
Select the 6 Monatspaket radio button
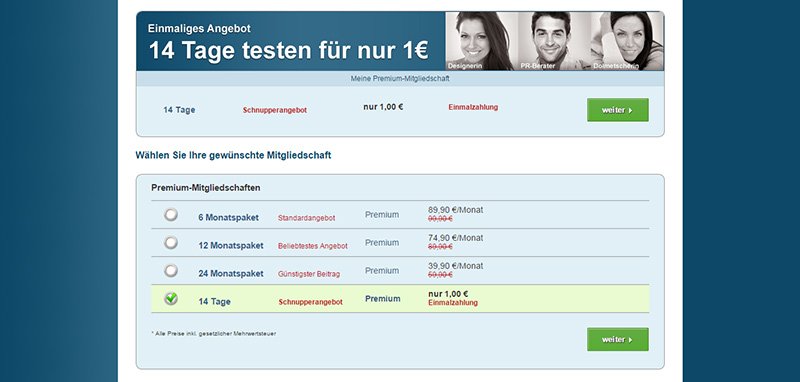tap(171, 215)
